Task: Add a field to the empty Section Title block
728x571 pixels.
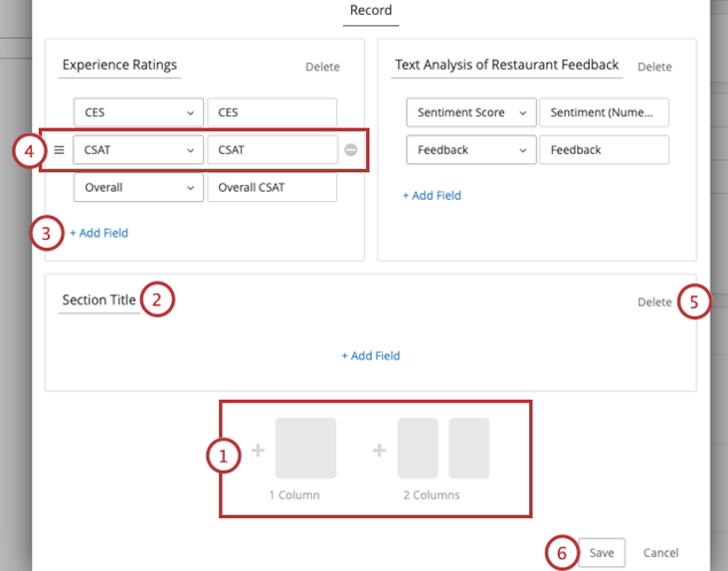Action: point(371,355)
